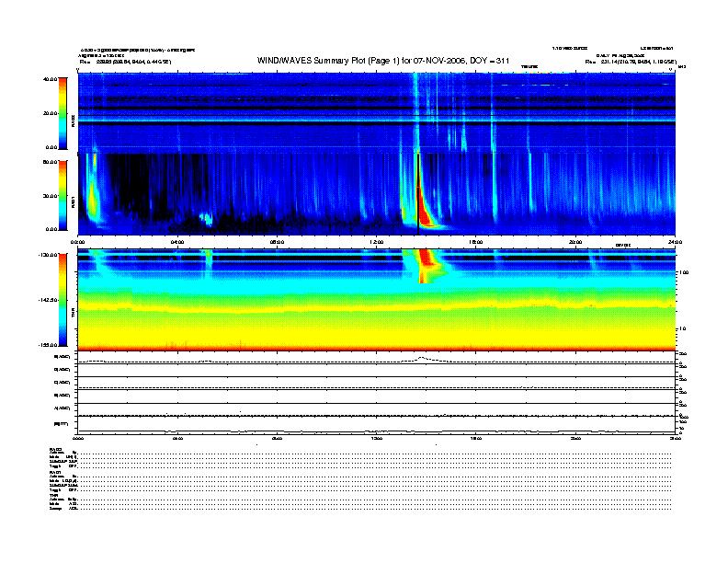Click the Rev text line at top right

pyautogui.click(x=631, y=62)
